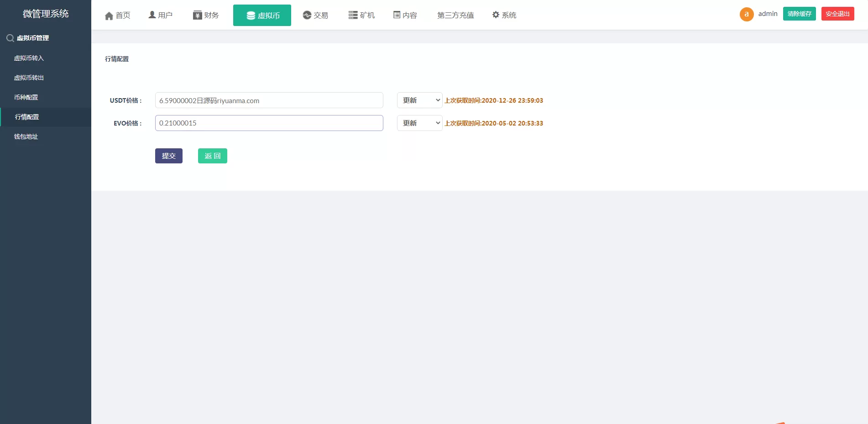Open the EVO price update dropdown
This screenshot has height=424, width=868.
(x=419, y=123)
